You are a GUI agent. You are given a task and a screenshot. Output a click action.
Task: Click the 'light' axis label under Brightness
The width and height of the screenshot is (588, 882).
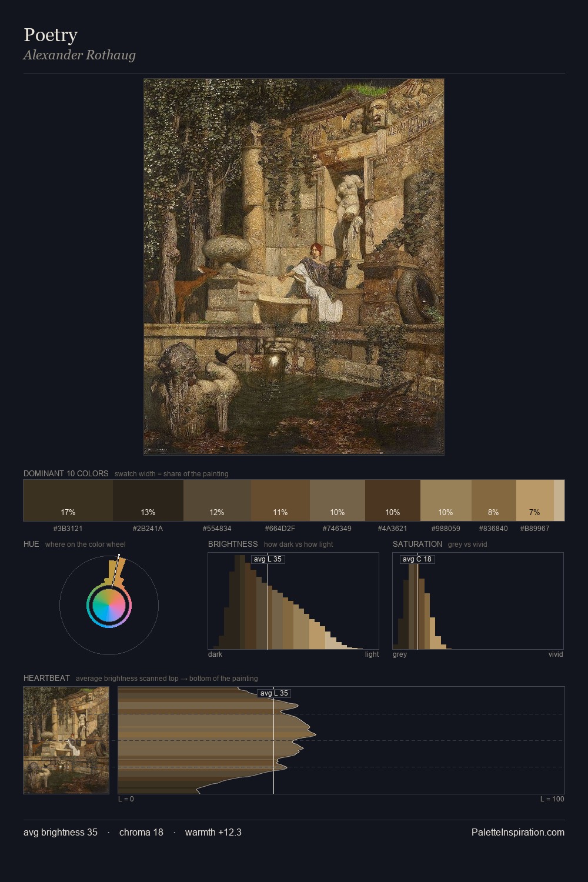372,654
